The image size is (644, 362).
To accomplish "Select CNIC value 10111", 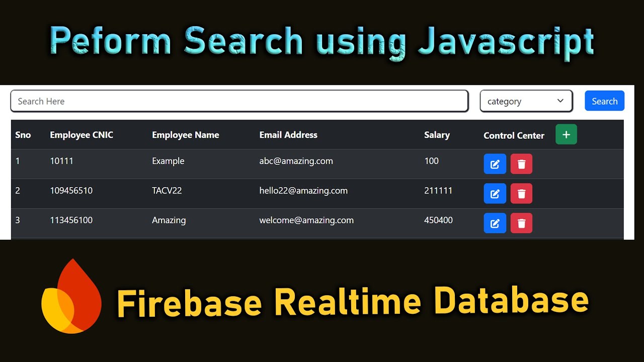I will point(62,161).
